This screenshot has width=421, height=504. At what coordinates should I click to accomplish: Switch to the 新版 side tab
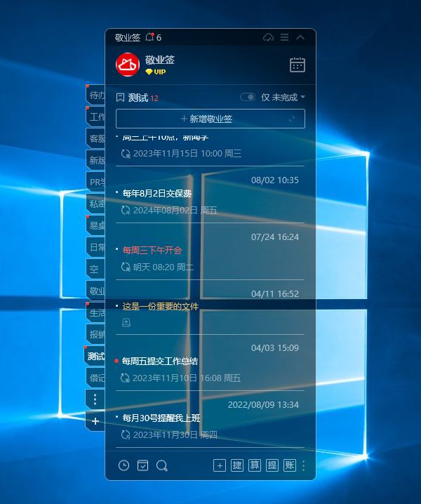click(95, 160)
